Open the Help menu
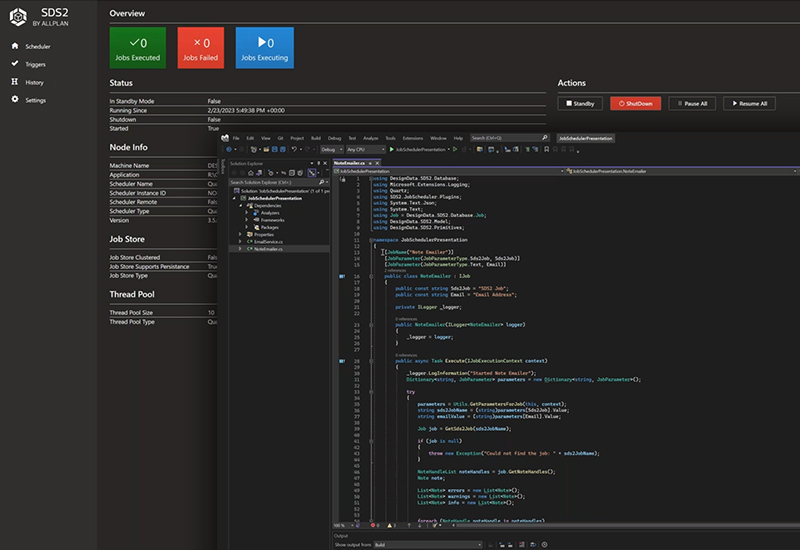This screenshot has height=550, width=800. click(x=458, y=138)
